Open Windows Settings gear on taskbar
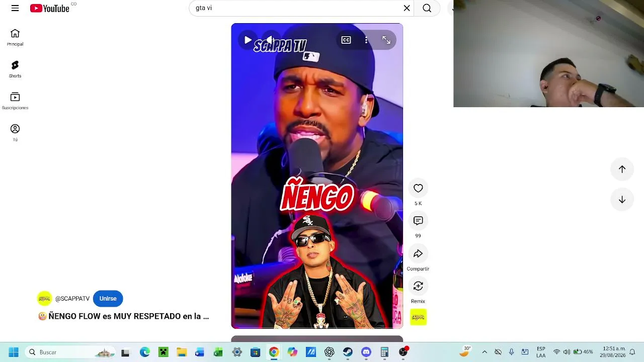 (x=237, y=352)
